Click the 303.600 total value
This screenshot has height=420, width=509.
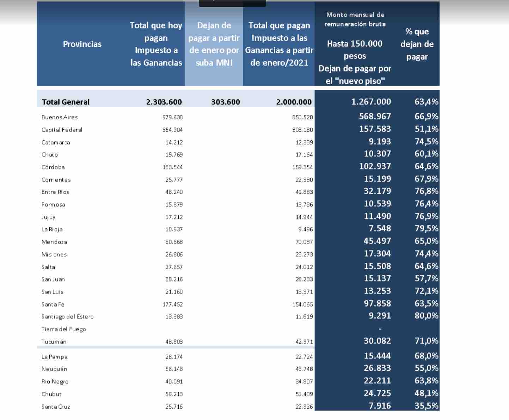[x=225, y=102]
